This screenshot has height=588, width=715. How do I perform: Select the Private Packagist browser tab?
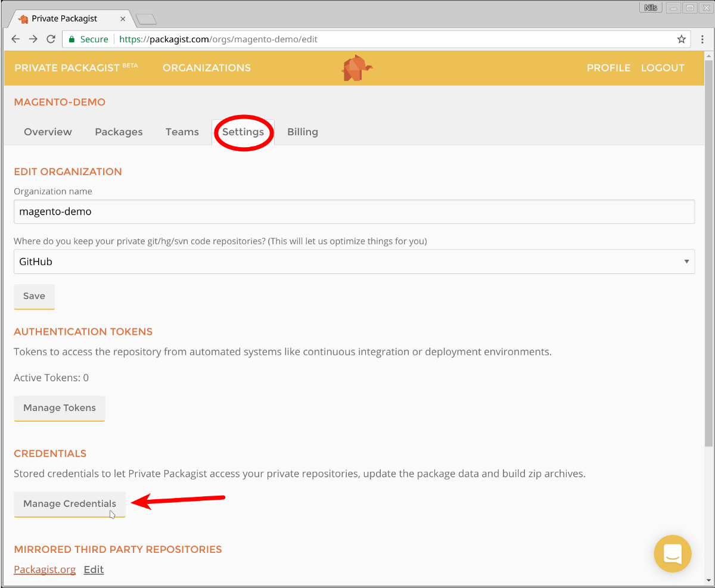click(x=71, y=18)
